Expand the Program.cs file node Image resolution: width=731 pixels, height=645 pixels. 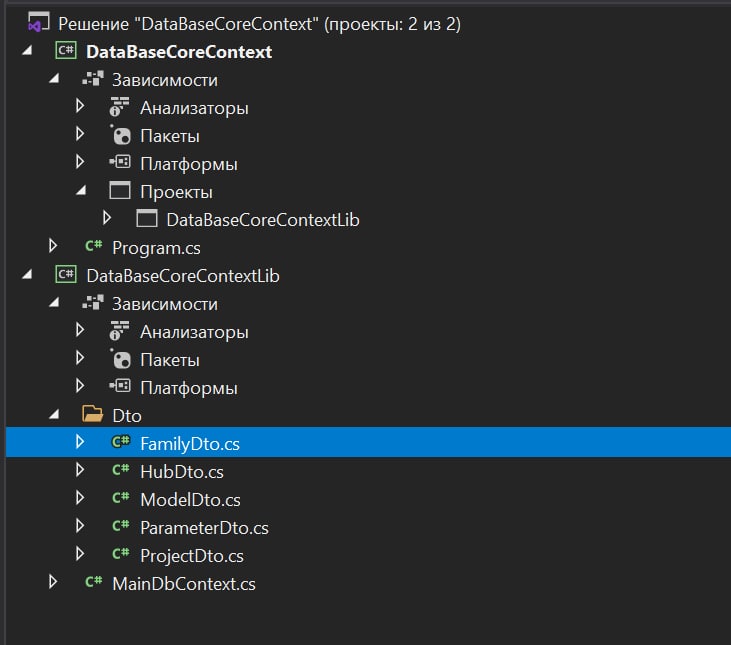53,246
